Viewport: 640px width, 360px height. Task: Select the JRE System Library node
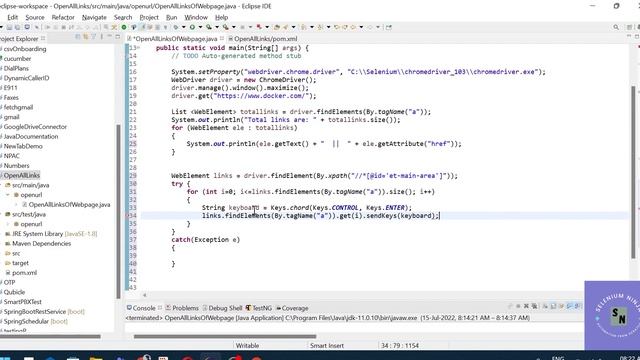tap(51, 234)
